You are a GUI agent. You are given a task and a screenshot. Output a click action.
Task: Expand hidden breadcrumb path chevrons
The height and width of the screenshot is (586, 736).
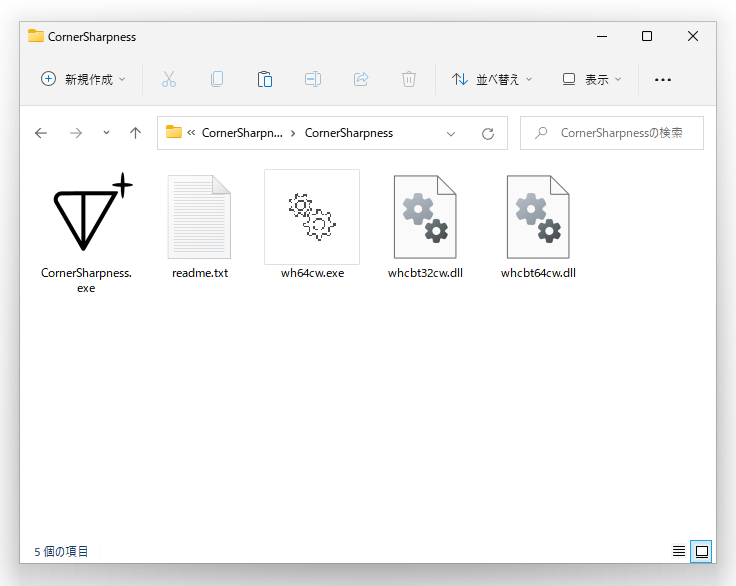pos(191,133)
